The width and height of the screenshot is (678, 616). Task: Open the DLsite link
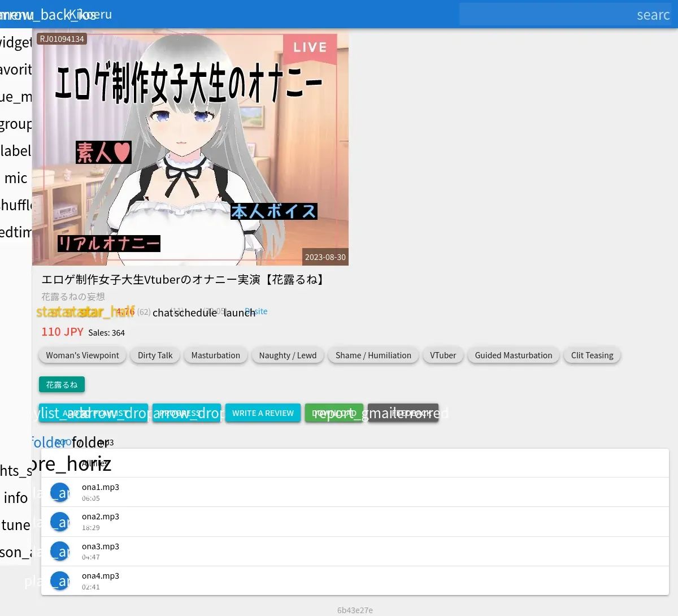[257, 311]
